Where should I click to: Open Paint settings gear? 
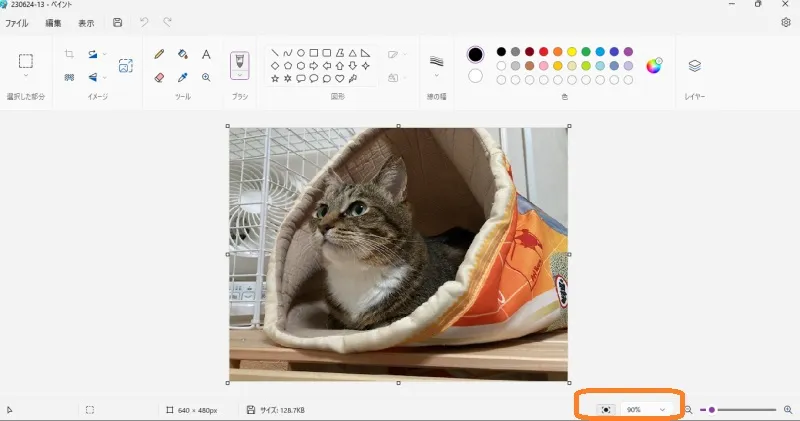(x=785, y=22)
